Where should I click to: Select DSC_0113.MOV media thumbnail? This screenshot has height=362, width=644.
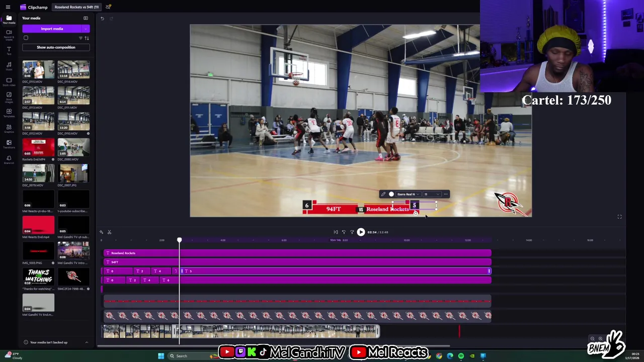click(38, 96)
